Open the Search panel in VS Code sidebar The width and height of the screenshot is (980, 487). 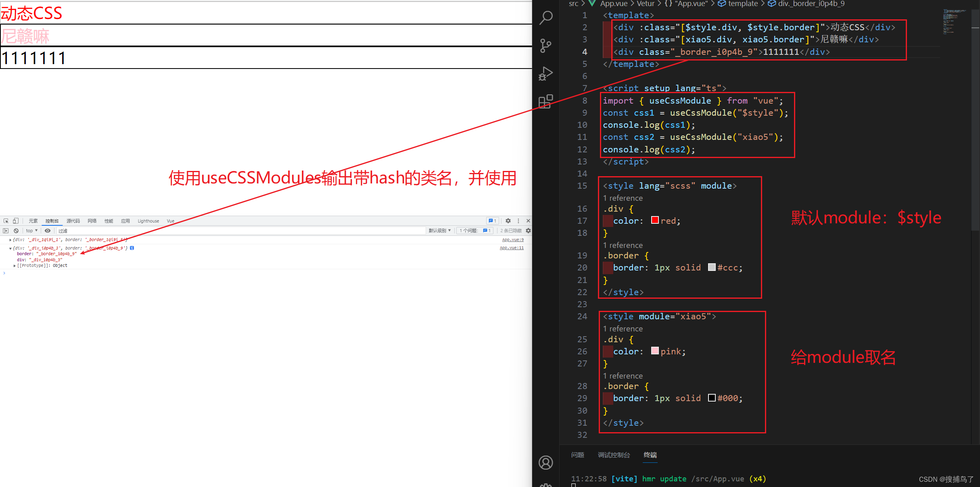tap(546, 18)
